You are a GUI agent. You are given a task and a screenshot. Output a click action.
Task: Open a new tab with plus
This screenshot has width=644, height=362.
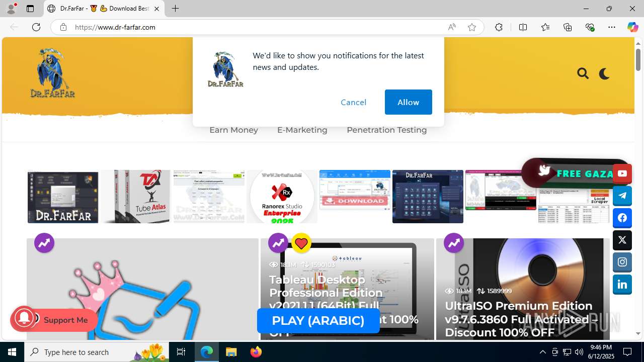click(175, 9)
